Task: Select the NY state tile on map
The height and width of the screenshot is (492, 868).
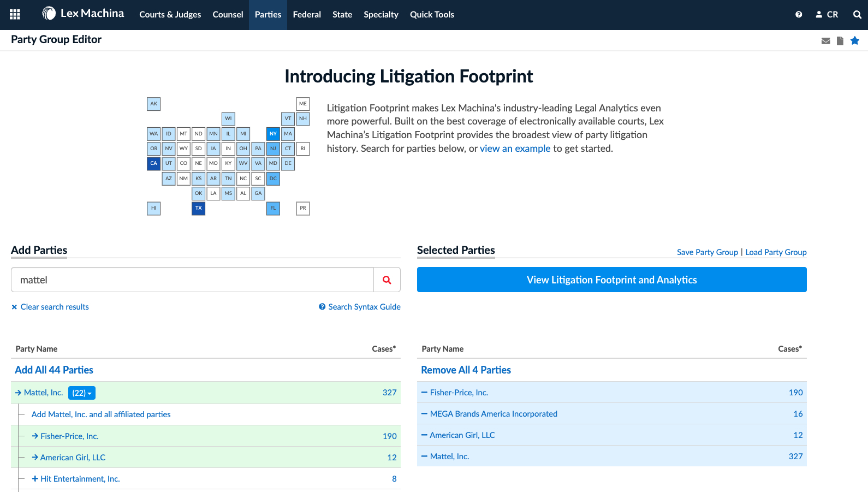Action: [273, 134]
